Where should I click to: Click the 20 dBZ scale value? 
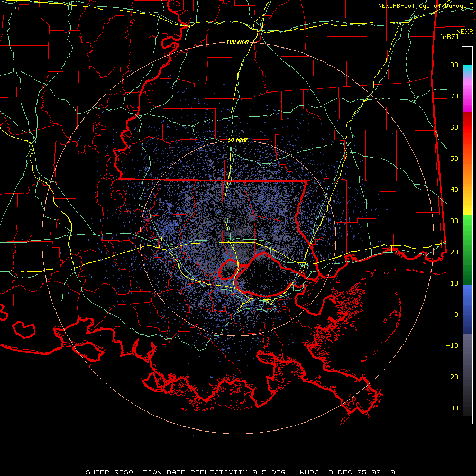tap(454, 252)
